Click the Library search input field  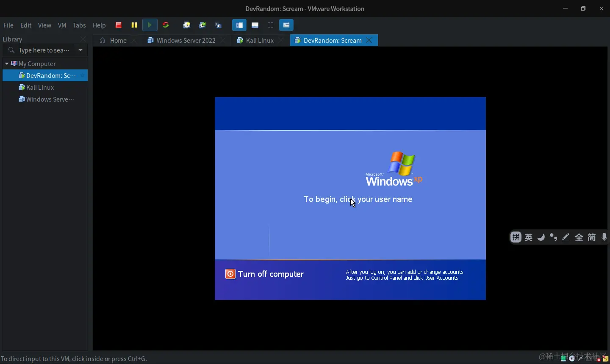tap(45, 50)
